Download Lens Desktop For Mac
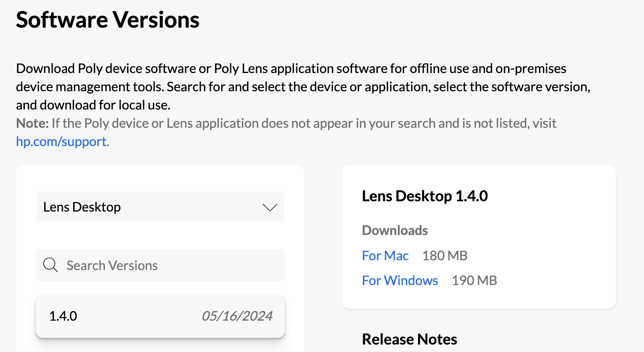 coord(385,256)
